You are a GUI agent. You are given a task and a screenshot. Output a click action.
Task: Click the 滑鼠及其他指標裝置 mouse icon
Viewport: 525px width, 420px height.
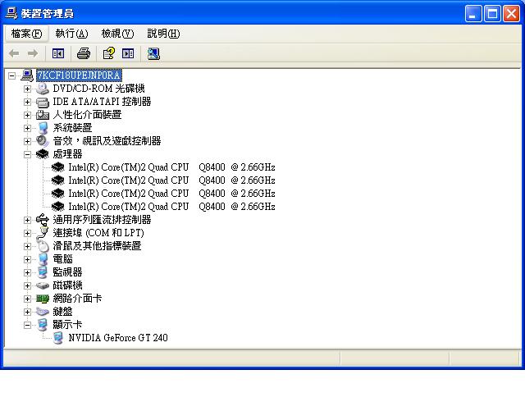[x=43, y=246]
